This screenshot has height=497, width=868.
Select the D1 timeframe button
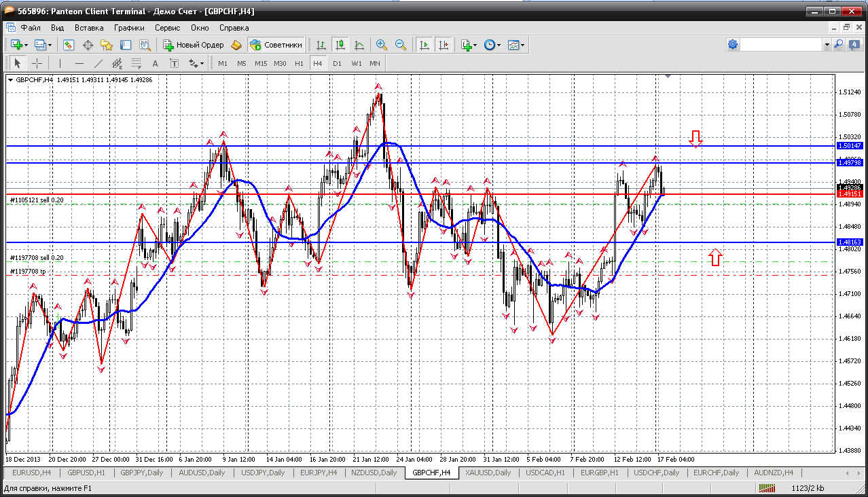pos(337,63)
